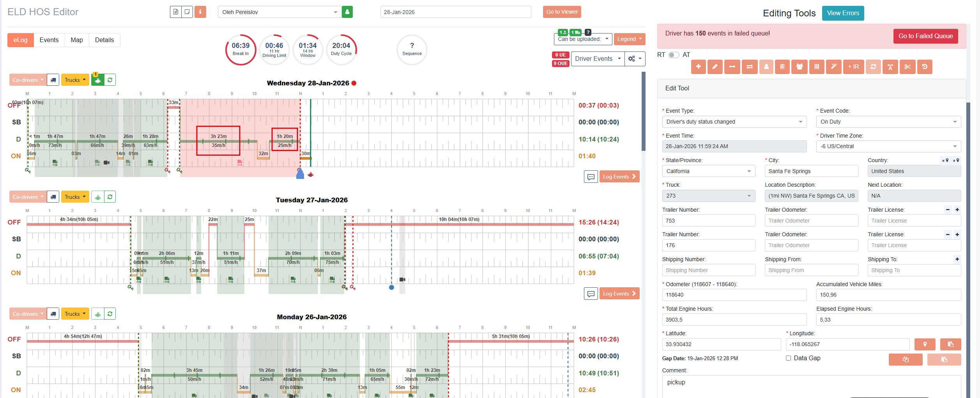980x398 pixels.
Task: Click the single person tool in Editing Tools
Action: [766, 67]
